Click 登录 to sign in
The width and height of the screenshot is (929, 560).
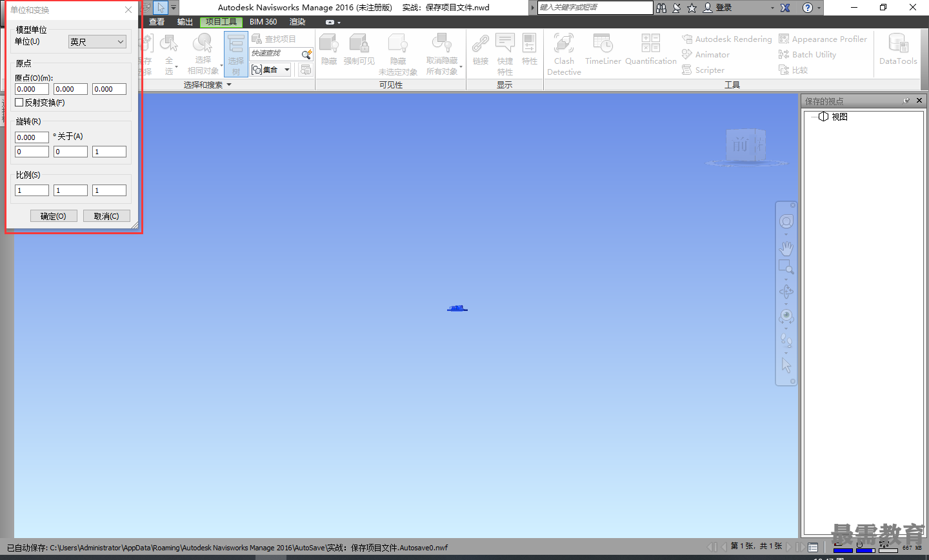(724, 8)
